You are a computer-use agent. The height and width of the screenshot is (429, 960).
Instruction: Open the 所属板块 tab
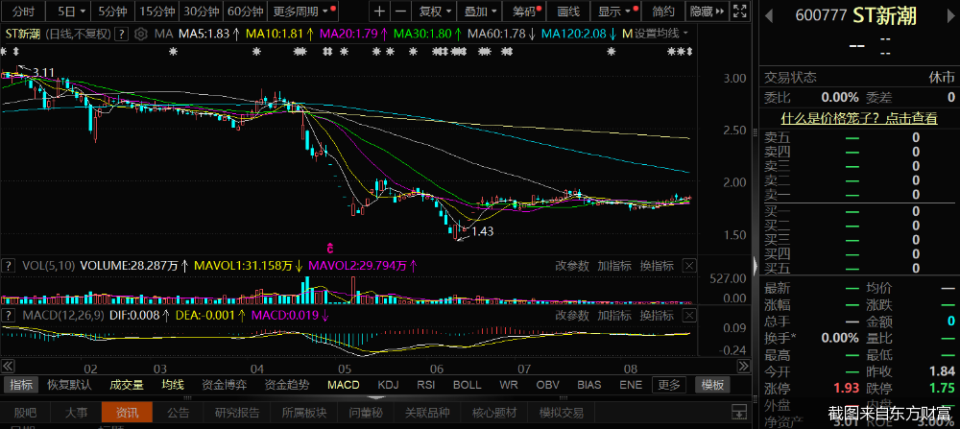click(x=304, y=412)
